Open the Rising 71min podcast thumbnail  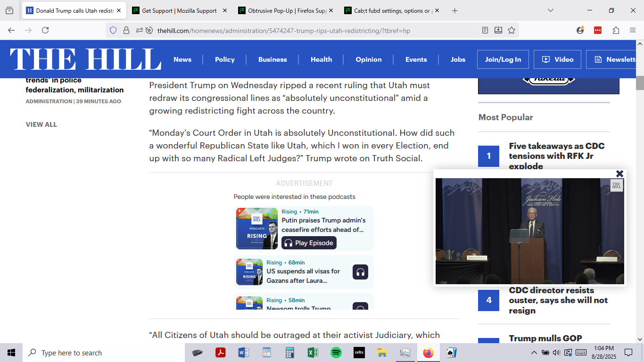(x=257, y=229)
